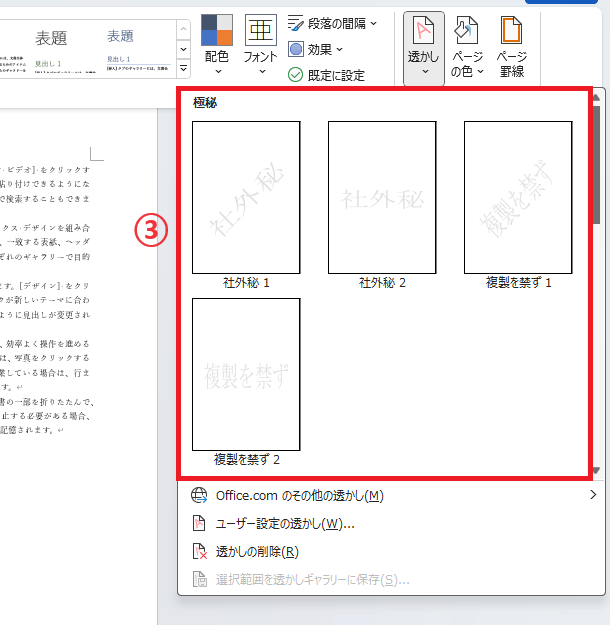
Task: Open the ページの色 page color menu
Action: tap(467, 47)
